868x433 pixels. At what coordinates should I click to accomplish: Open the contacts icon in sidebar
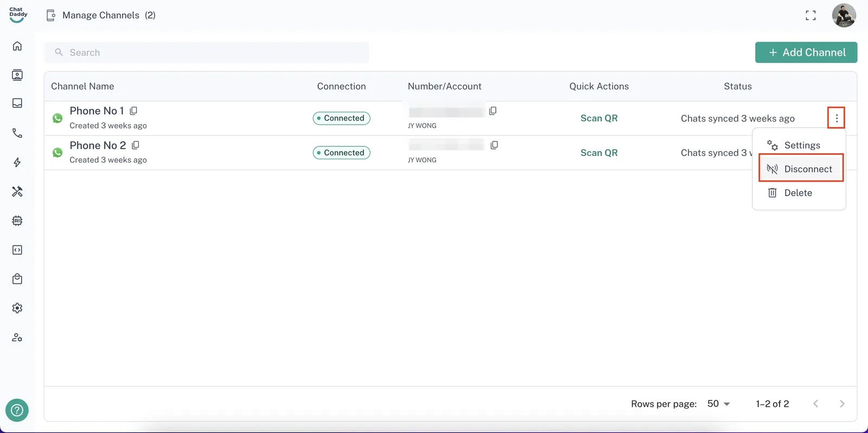pos(17,75)
